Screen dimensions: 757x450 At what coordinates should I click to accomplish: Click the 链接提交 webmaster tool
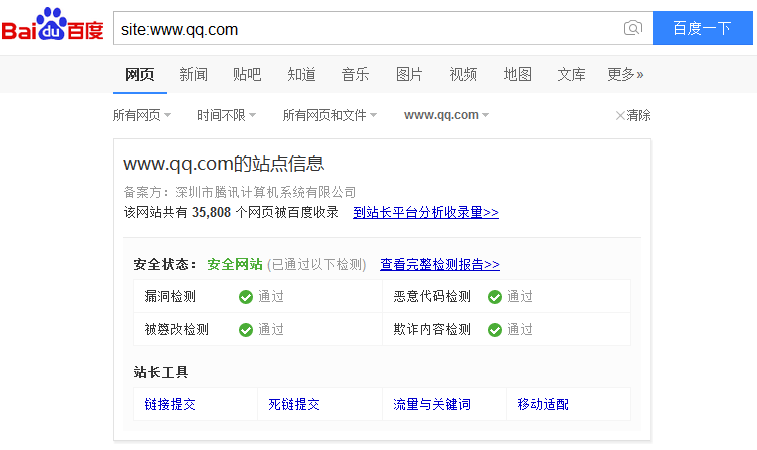[170, 404]
